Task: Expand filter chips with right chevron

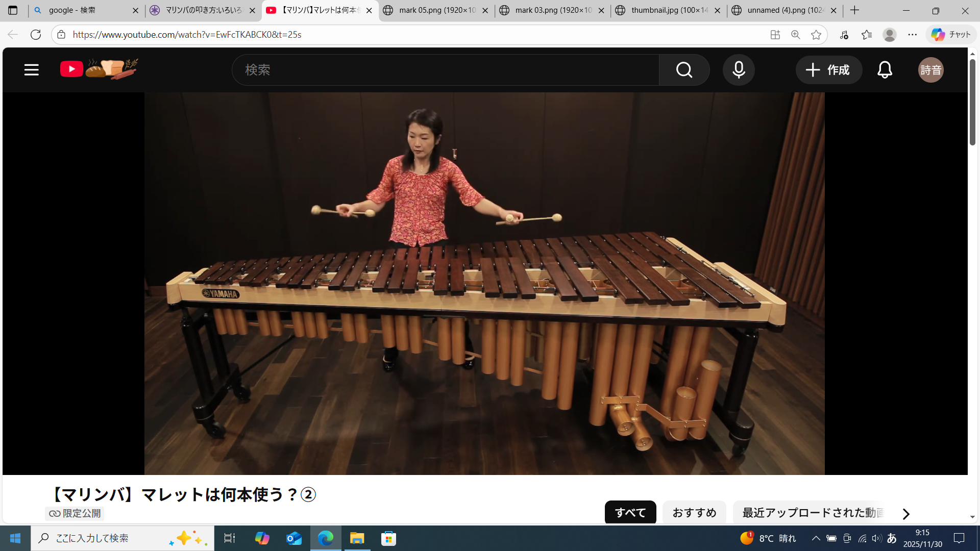Action: point(906,514)
